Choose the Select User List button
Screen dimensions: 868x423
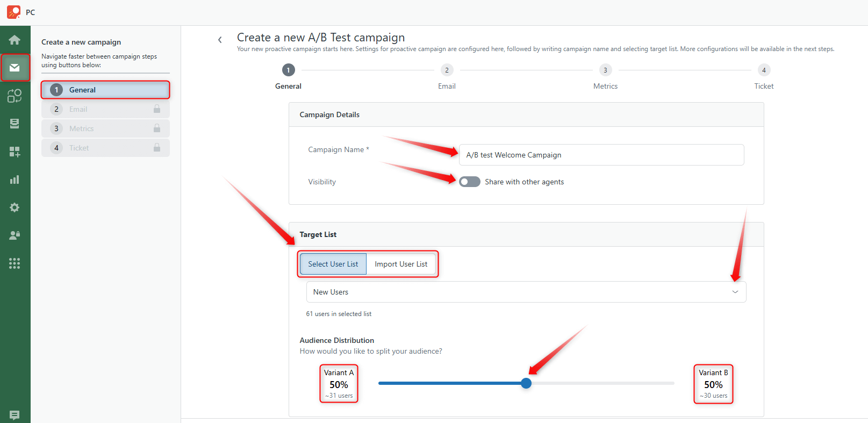coord(333,264)
